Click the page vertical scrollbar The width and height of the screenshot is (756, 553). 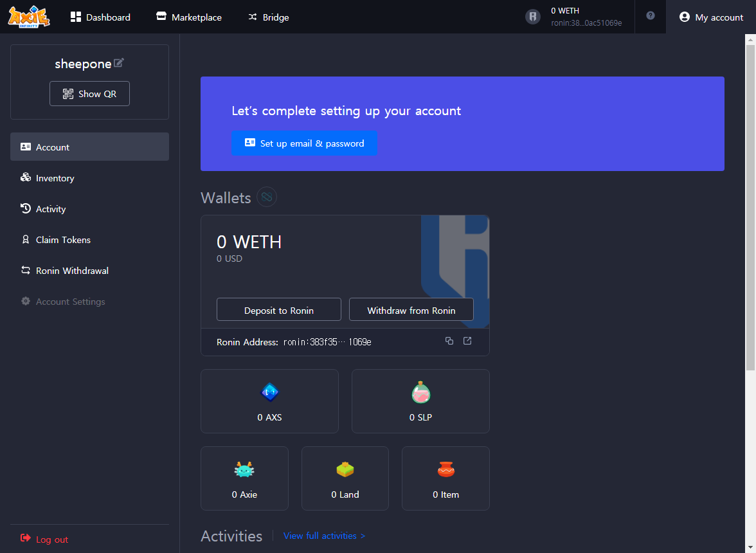click(x=750, y=207)
